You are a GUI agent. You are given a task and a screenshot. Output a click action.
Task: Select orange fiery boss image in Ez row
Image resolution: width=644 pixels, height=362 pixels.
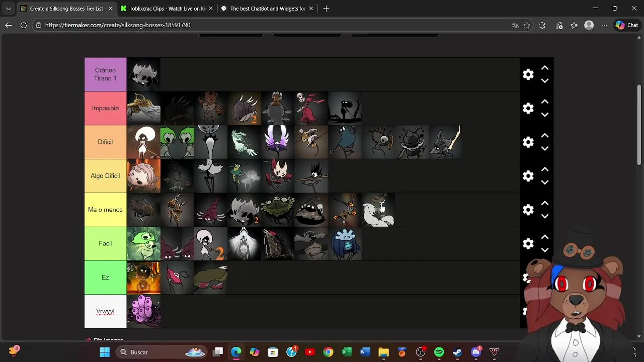pos(143,278)
